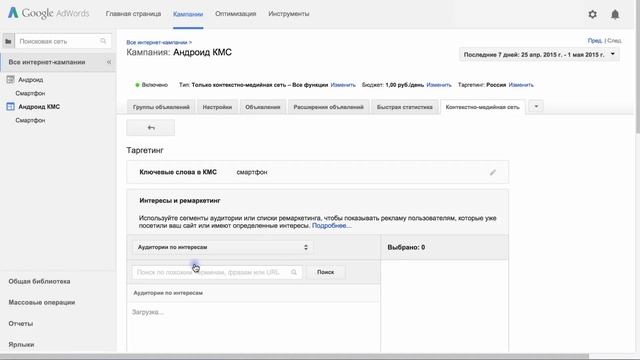
Task: Open Аудитории по интересам dropdown
Action: click(222, 247)
